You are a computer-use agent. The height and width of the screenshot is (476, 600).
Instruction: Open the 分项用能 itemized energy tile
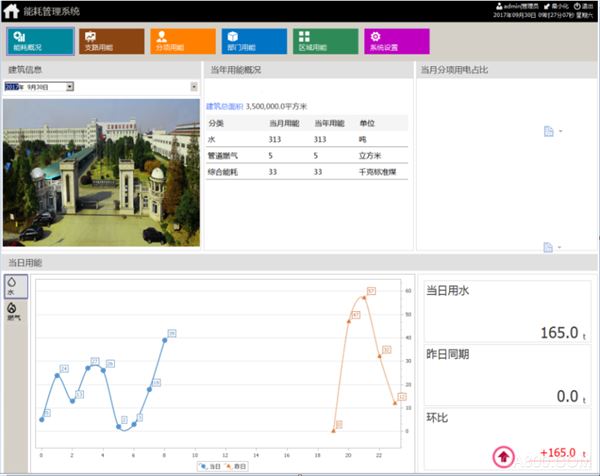[x=183, y=41]
